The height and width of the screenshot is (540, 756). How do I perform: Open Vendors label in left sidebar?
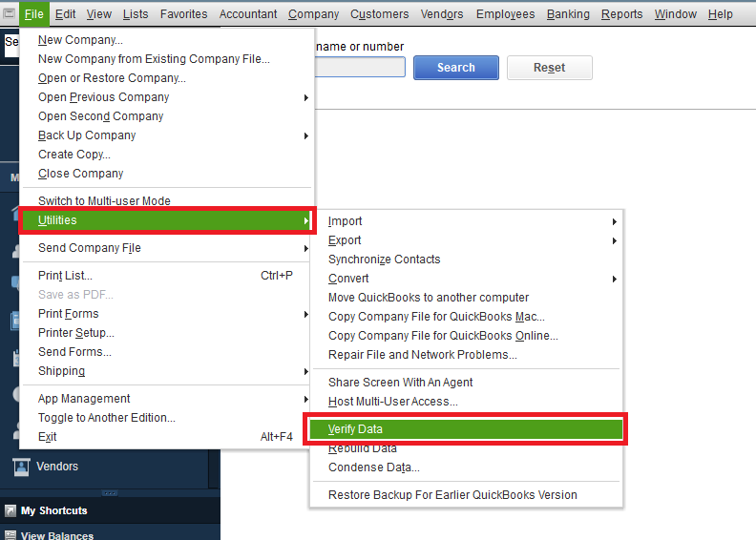tap(57, 467)
